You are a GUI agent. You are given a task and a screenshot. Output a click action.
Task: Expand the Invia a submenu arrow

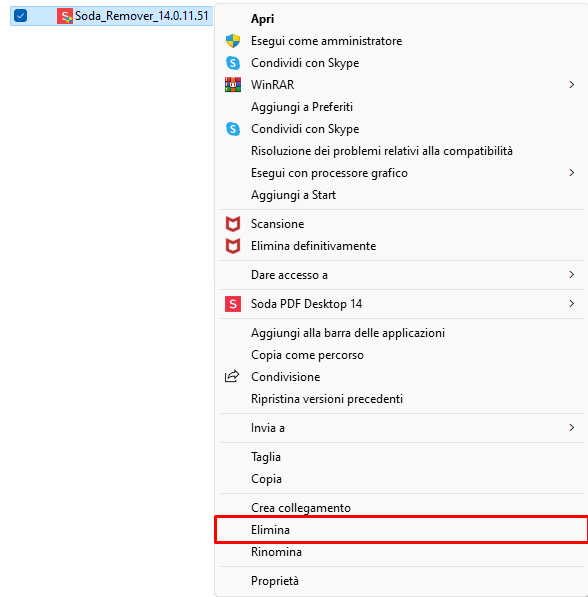click(x=571, y=428)
